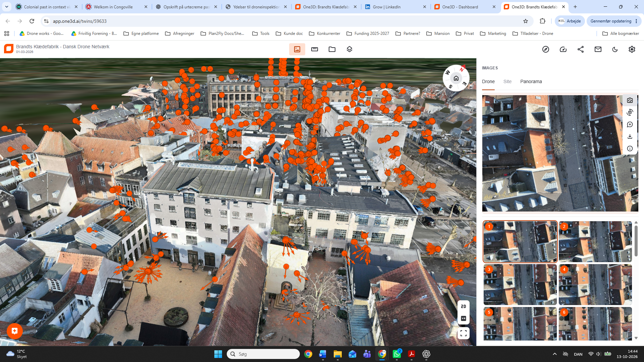Select drone image thumbnail 2
Viewport: 644px width, 362px height.
pos(595,242)
